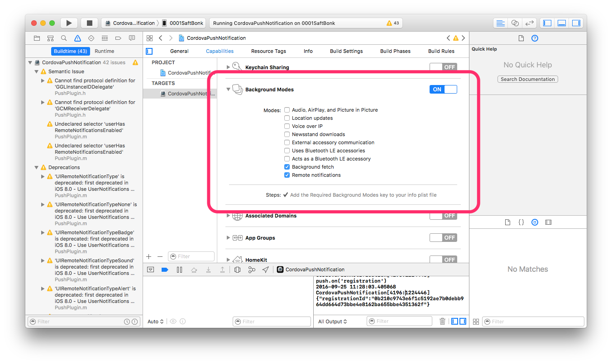Switch issue view to Runtime
The width and height of the screenshot is (612, 364).
pyautogui.click(x=105, y=51)
